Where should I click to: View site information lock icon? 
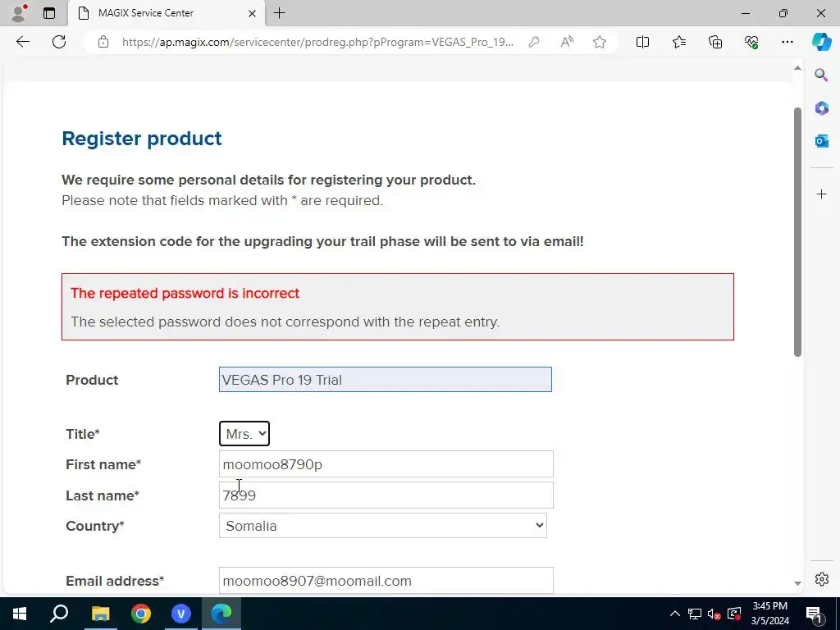103,42
